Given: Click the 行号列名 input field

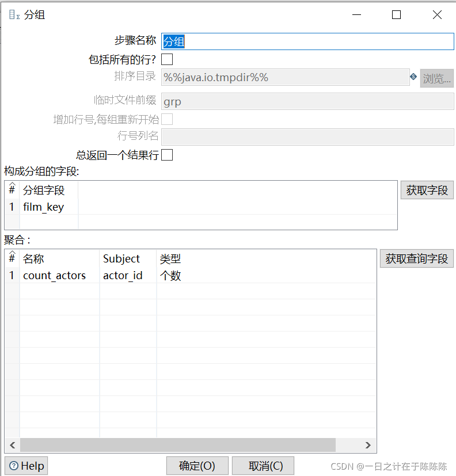Looking at the screenshot, I should pyautogui.click(x=307, y=136).
